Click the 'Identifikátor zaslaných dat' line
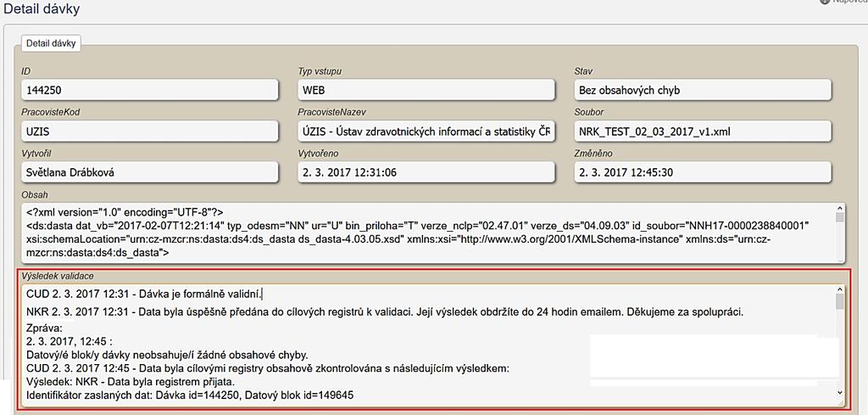This screenshot has height=415, width=868. coord(189,395)
